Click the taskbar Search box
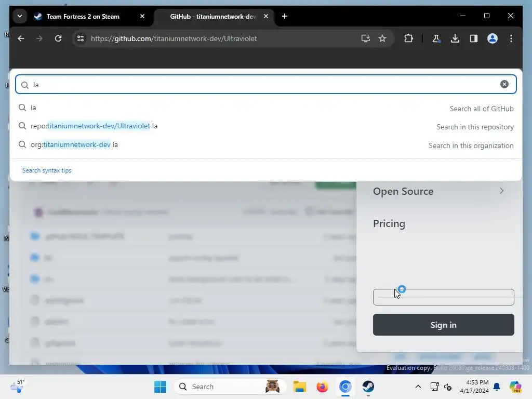532x399 pixels. coord(230,387)
